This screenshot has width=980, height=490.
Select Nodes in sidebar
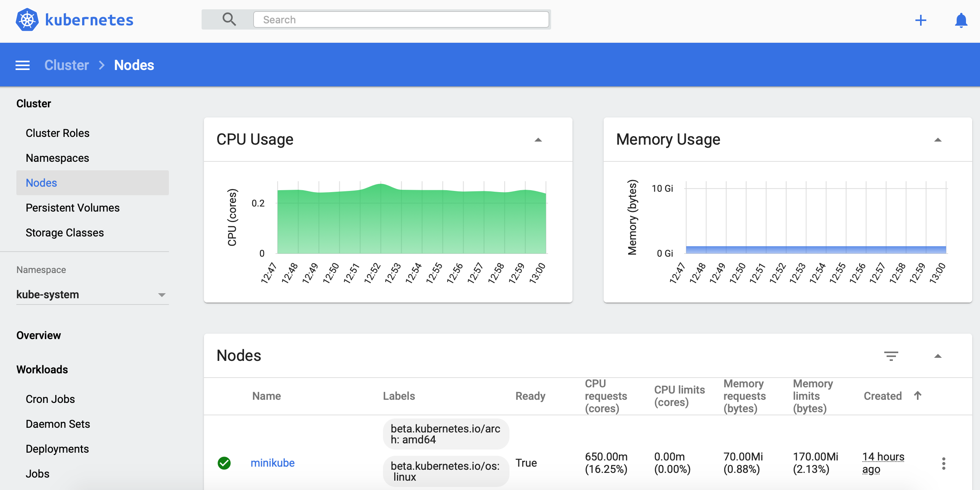tap(92, 183)
